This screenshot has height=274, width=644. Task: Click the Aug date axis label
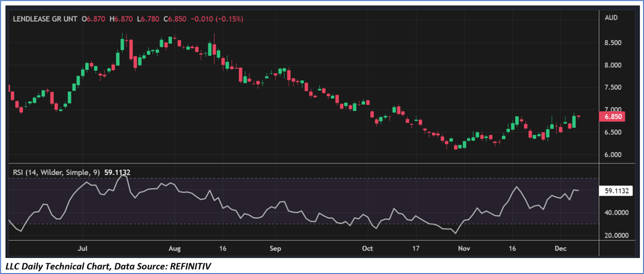(x=175, y=248)
